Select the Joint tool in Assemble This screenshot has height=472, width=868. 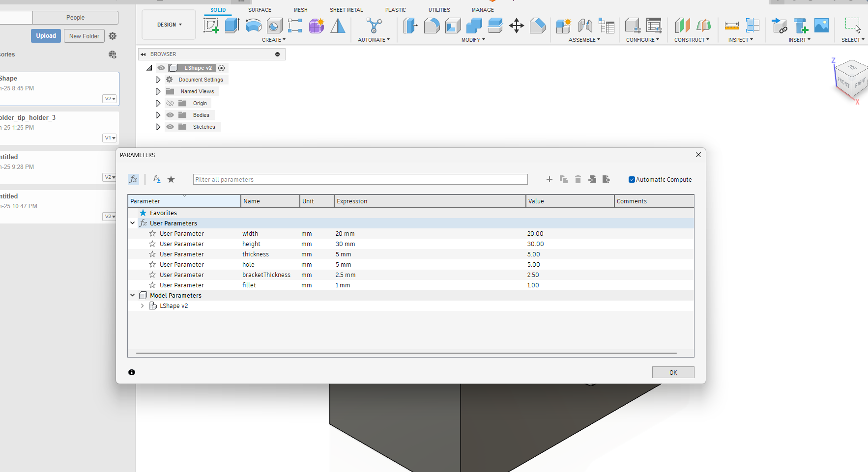(585, 25)
